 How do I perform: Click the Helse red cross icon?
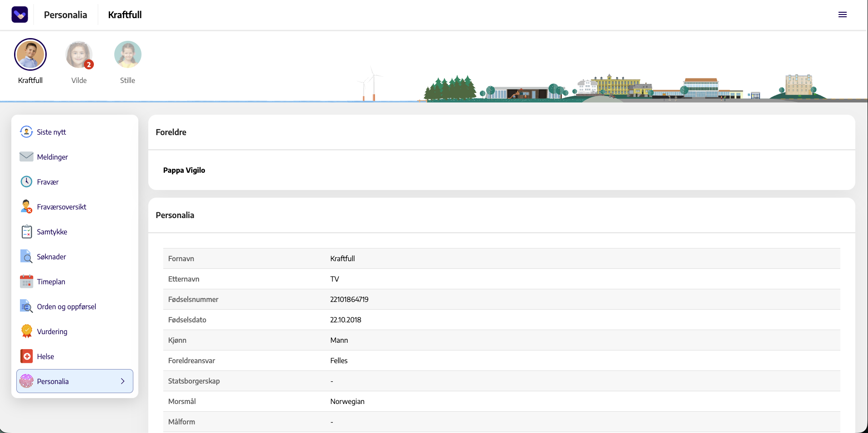pos(27,356)
